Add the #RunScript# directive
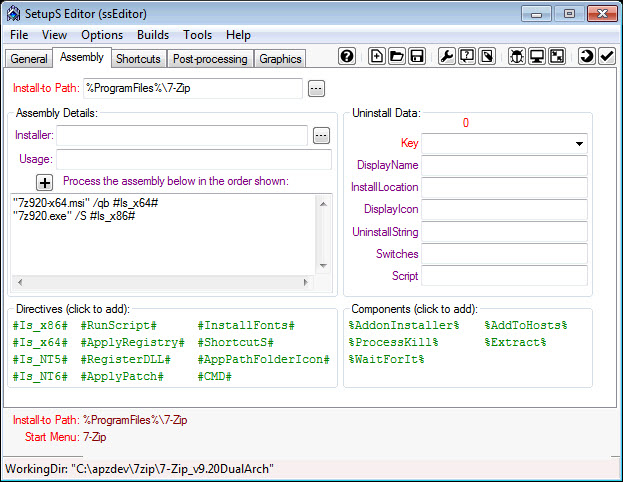 (119, 326)
